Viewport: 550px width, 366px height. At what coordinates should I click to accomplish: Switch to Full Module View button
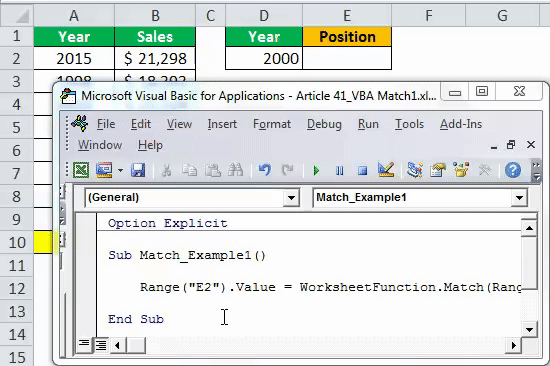coord(101,345)
